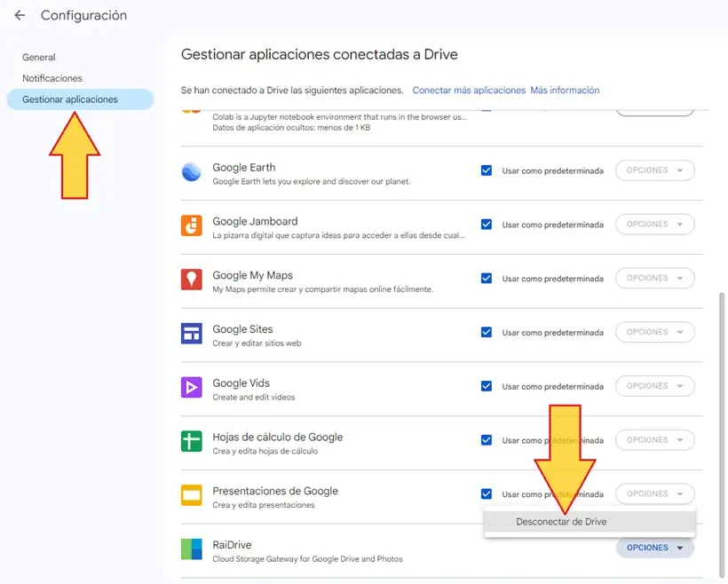This screenshot has width=728, height=584.
Task: Select Gestionar aplicaciones in sidebar
Action: point(80,99)
